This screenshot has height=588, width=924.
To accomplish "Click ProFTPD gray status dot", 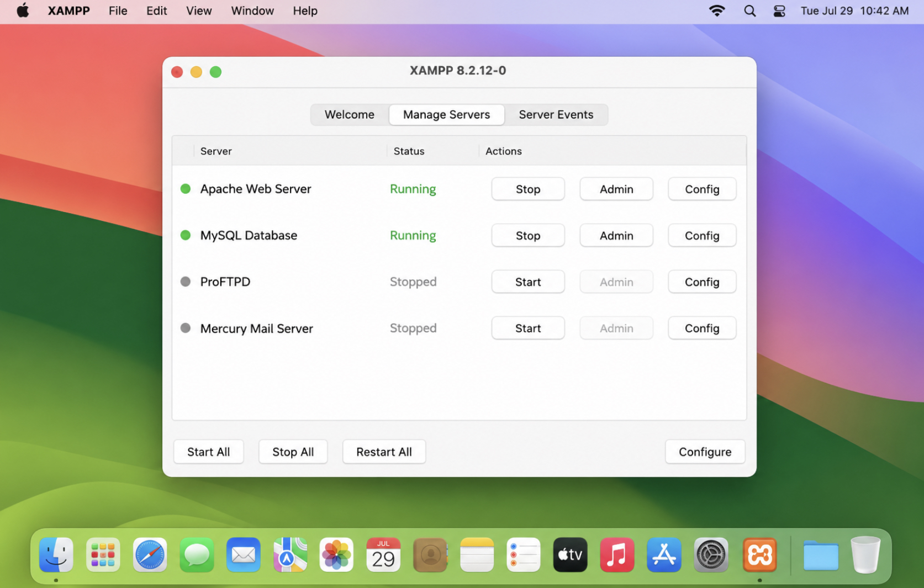I will 186,282.
